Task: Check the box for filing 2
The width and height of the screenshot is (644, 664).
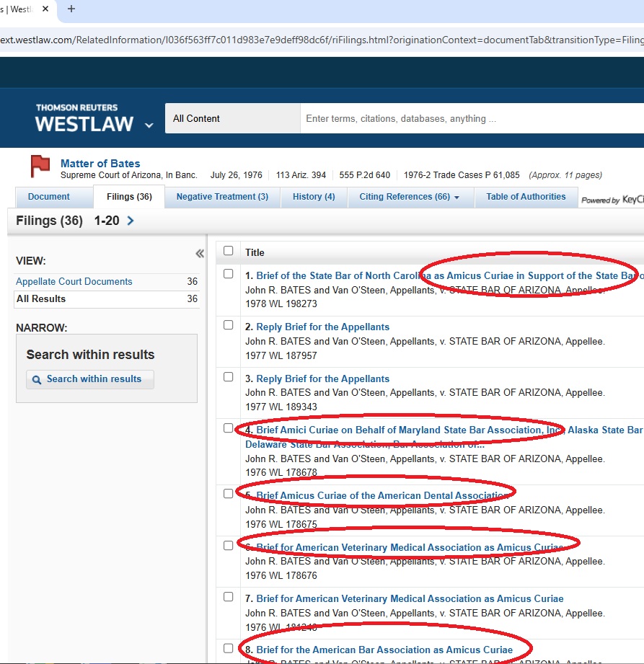Action: [229, 325]
